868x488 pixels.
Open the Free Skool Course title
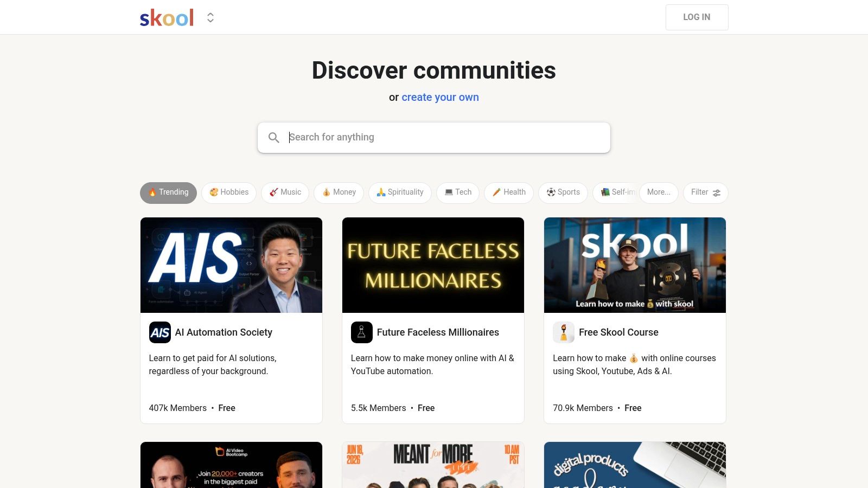pyautogui.click(x=618, y=332)
